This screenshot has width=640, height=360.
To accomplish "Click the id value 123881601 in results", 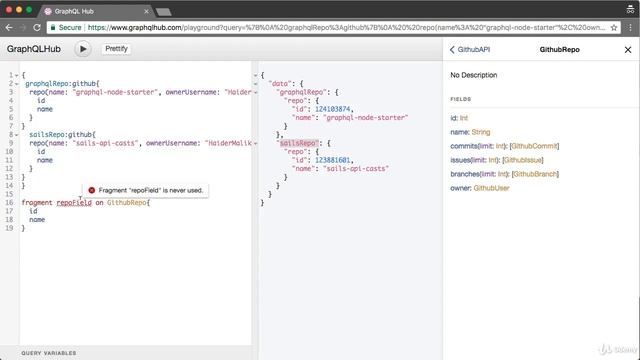I will point(332,160).
